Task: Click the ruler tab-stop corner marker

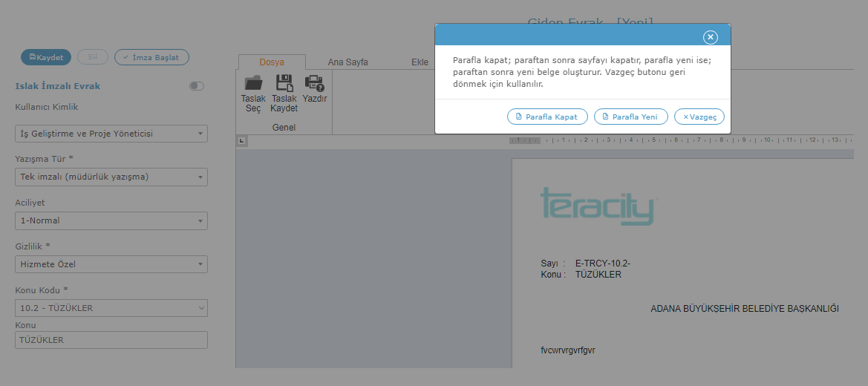Action: (241, 141)
